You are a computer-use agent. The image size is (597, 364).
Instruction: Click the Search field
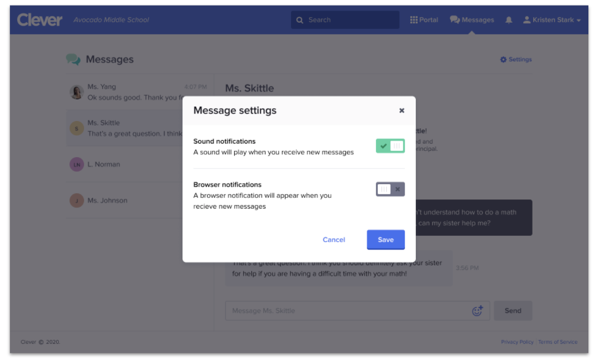[345, 20]
